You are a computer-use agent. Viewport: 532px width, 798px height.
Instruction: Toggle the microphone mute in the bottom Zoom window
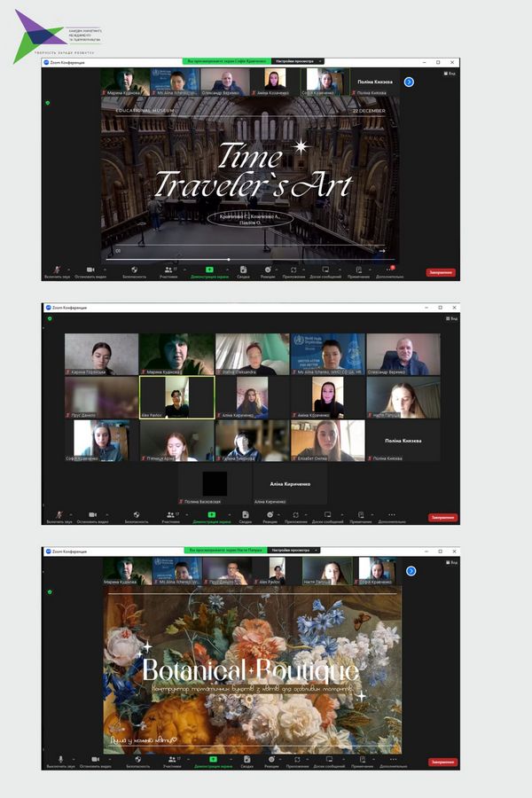pos(59,760)
